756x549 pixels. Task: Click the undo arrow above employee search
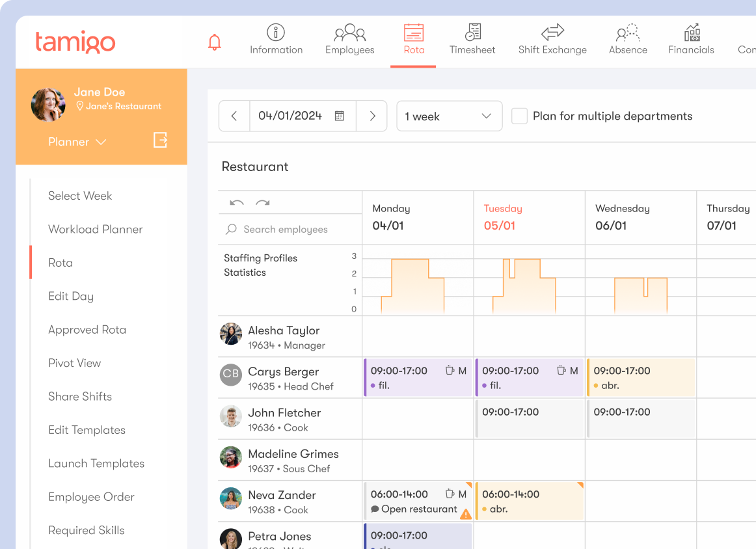238,203
